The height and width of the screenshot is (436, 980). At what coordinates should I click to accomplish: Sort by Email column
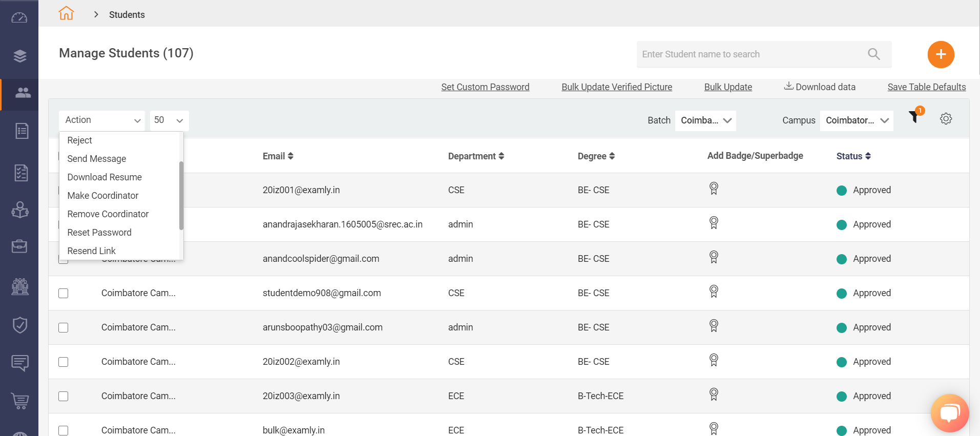(278, 156)
